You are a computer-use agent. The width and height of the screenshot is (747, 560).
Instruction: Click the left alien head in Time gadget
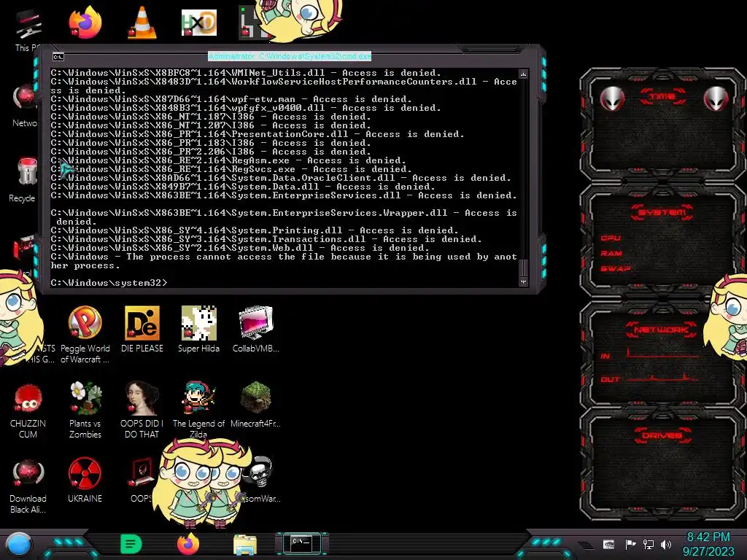[x=612, y=98]
